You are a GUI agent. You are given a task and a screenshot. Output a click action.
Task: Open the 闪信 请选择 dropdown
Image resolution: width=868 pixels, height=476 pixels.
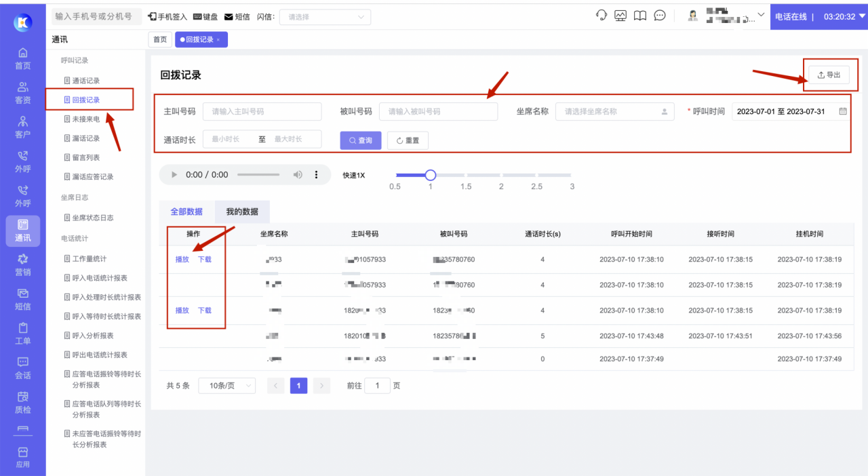tap(325, 17)
